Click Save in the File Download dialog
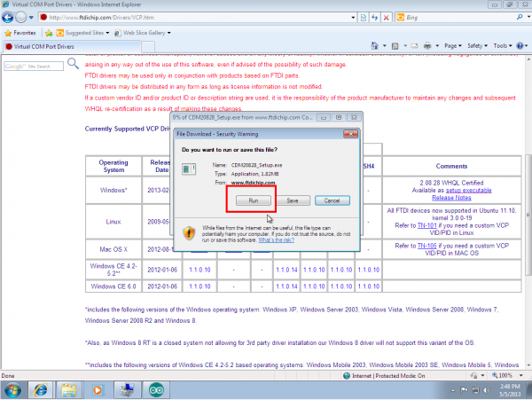The image size is (532, 400). click(292, 201)
